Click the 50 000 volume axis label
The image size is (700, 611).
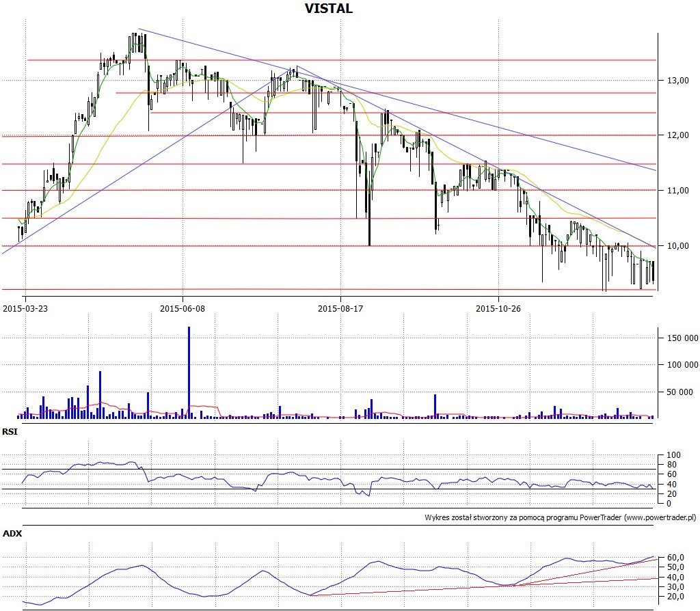point(680,392)
